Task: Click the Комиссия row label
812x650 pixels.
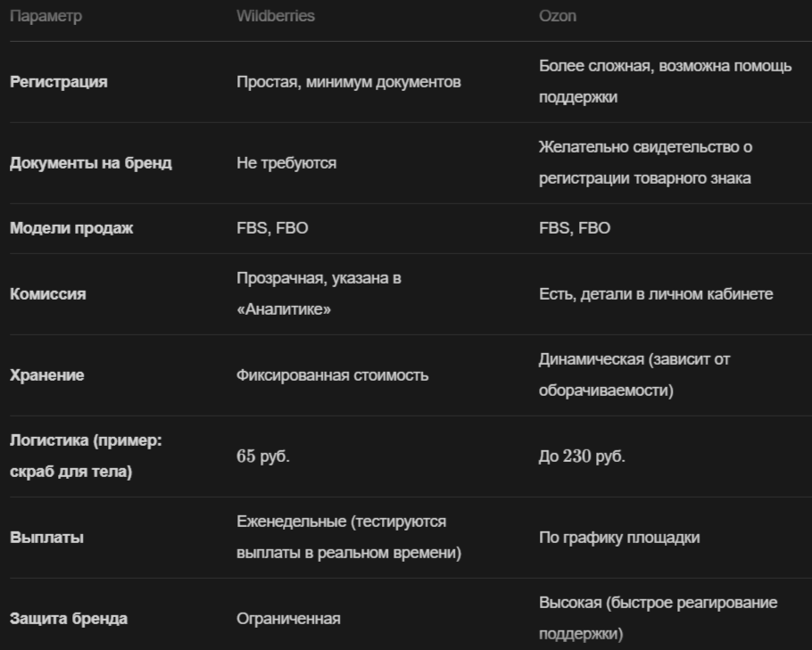Action: click(x=47, y=294)
